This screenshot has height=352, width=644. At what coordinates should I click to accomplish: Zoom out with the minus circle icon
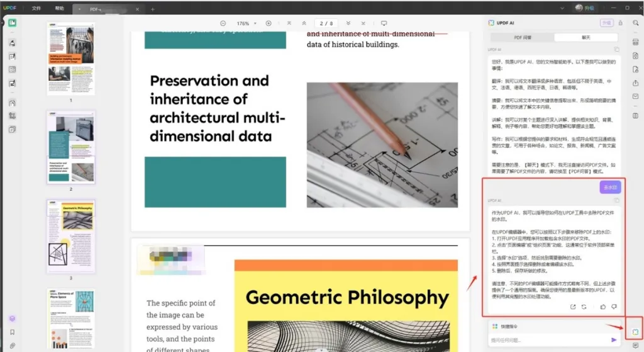pos(223,23)
